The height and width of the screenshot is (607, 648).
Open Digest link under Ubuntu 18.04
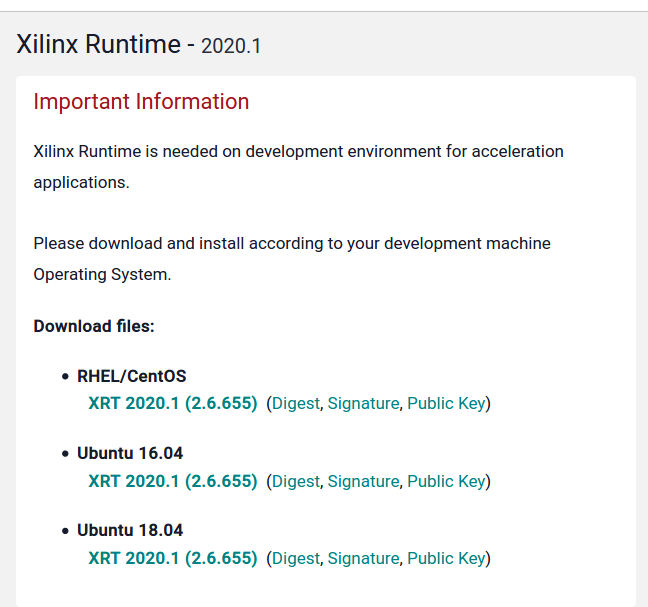(296, 558)
